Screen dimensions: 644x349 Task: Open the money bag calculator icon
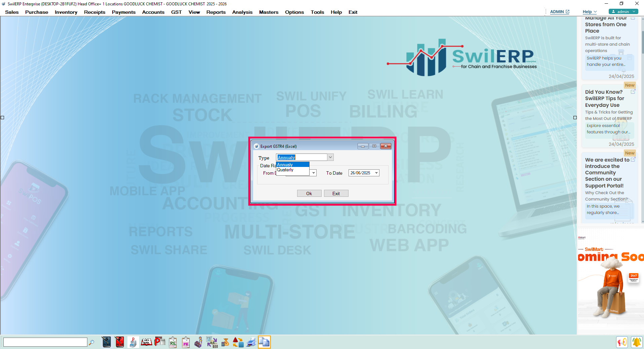[x=225, y=342]
